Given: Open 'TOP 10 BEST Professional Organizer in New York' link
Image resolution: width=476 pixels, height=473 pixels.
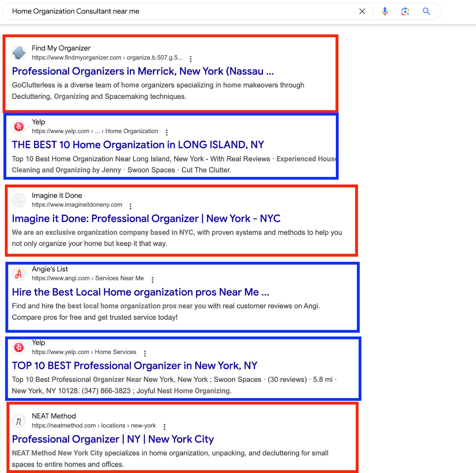Looking at the screenshot, I should [x=134, y=366].
